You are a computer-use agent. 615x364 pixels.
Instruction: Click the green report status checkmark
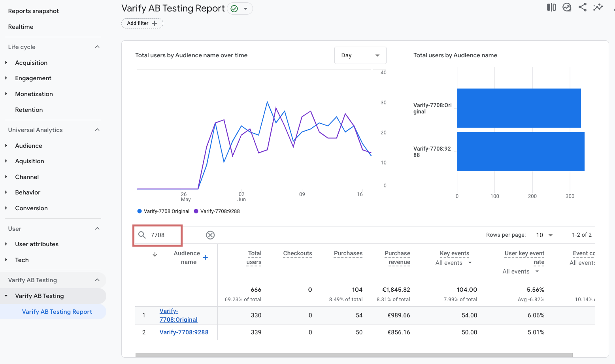coord(234,9)
